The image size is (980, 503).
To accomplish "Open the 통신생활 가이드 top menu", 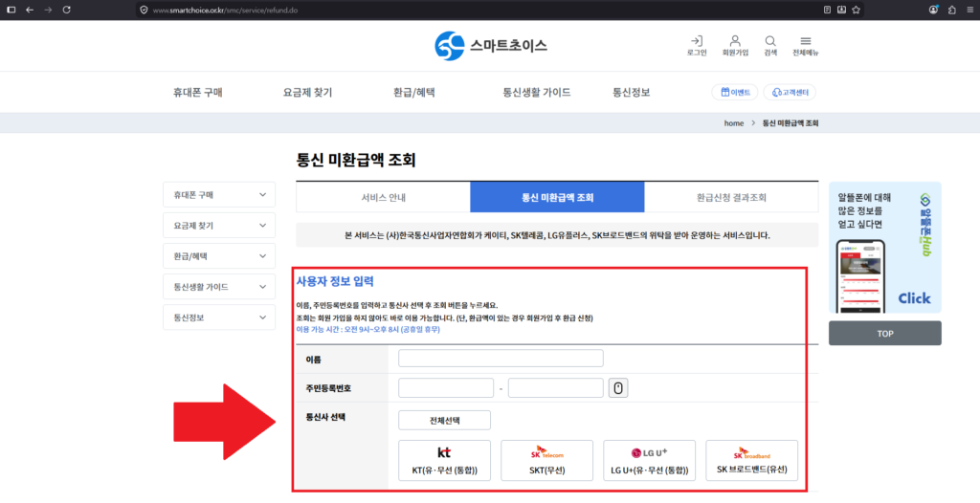I will pos(537,93).
